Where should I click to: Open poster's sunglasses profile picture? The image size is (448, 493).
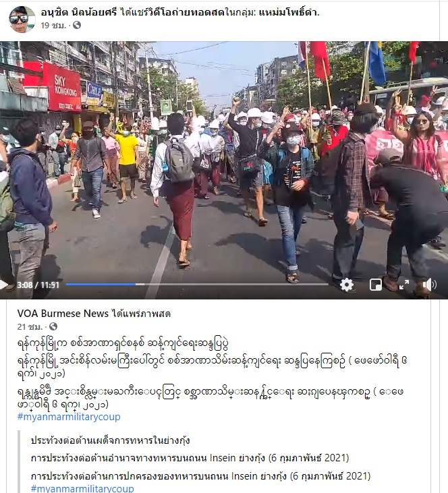point(22,19)
